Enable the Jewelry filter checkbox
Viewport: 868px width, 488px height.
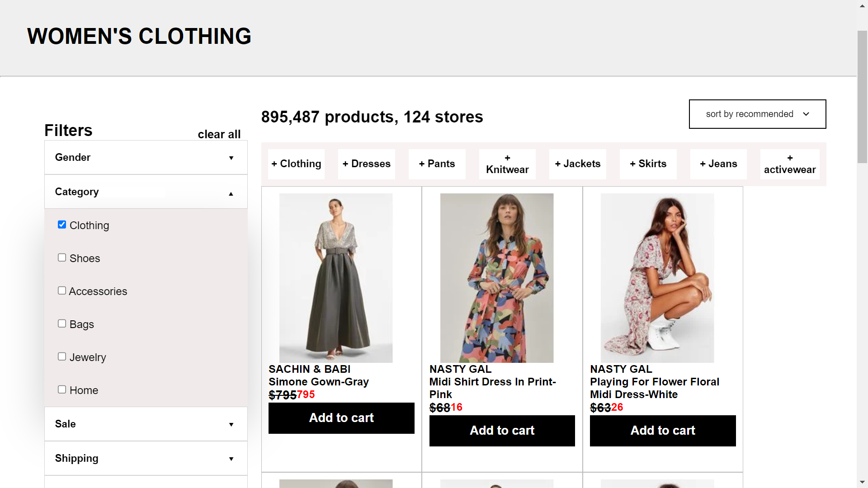click(62, 357)
